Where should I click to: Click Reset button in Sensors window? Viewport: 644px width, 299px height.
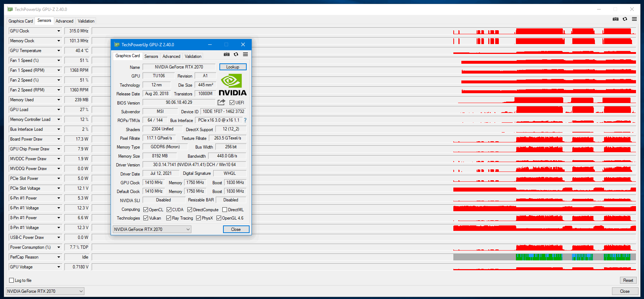628,280
